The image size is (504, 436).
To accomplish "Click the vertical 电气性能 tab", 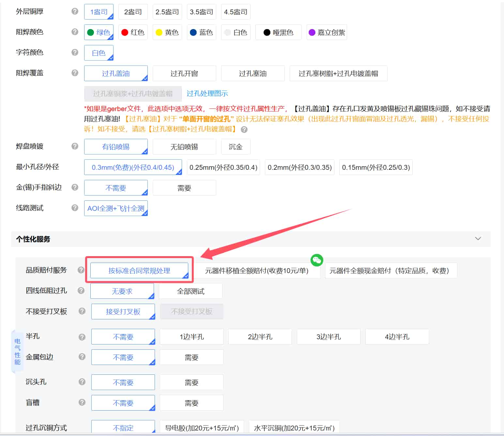I will coord(18,352).
